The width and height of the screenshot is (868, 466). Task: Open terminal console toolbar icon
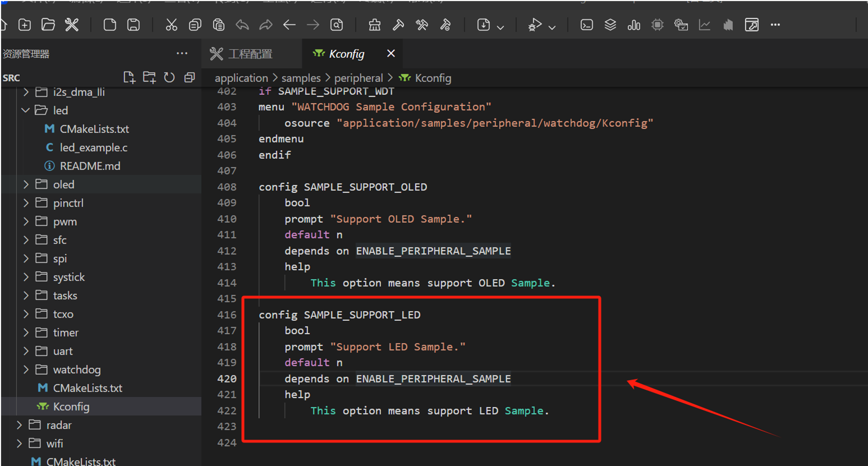(x=587, y=25)
